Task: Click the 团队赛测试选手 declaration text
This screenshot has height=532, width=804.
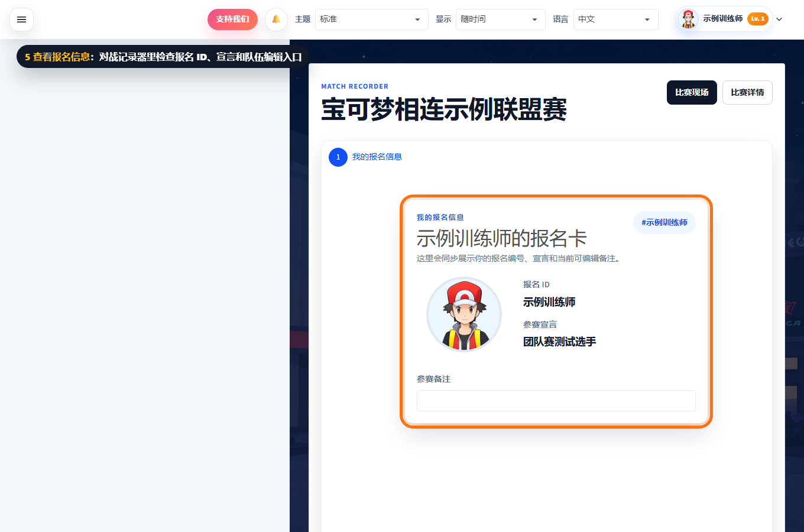Action: [559, 342]
